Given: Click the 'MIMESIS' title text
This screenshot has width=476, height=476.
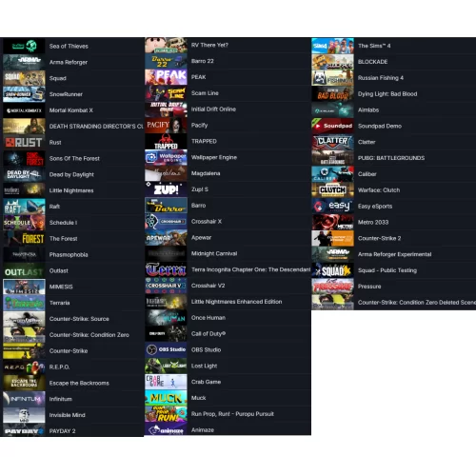Looking at the screenshot, I should pos(61,287).
